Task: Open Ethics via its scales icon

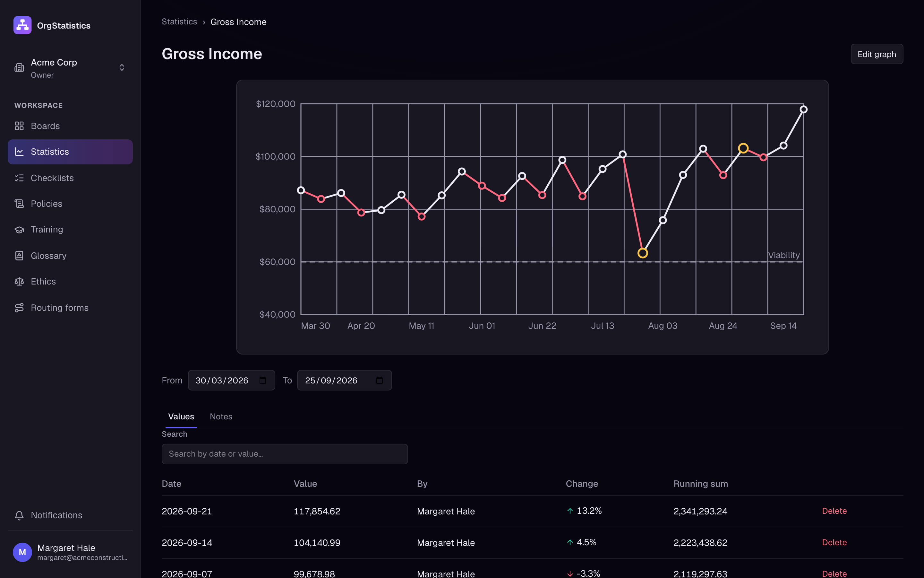Action: pos(19,282)
